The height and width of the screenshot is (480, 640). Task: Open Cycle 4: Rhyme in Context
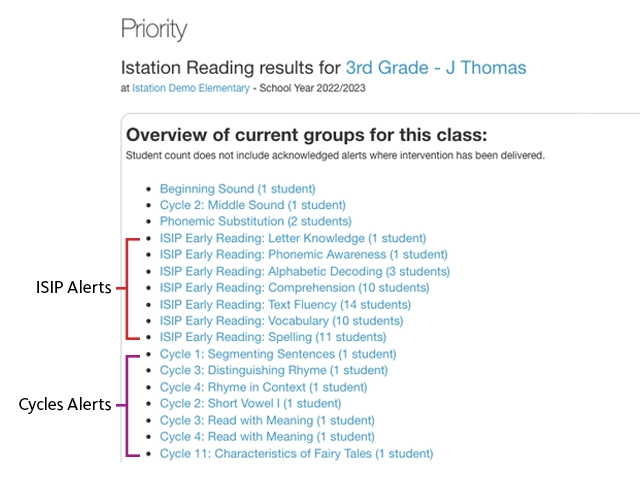[263, 387]
